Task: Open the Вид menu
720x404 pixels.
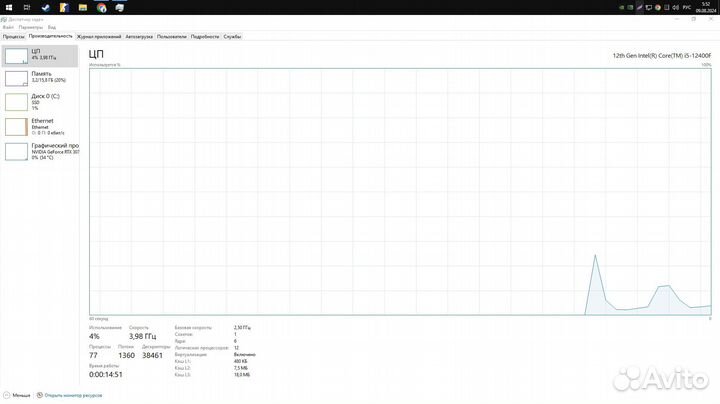Action: 52,27
